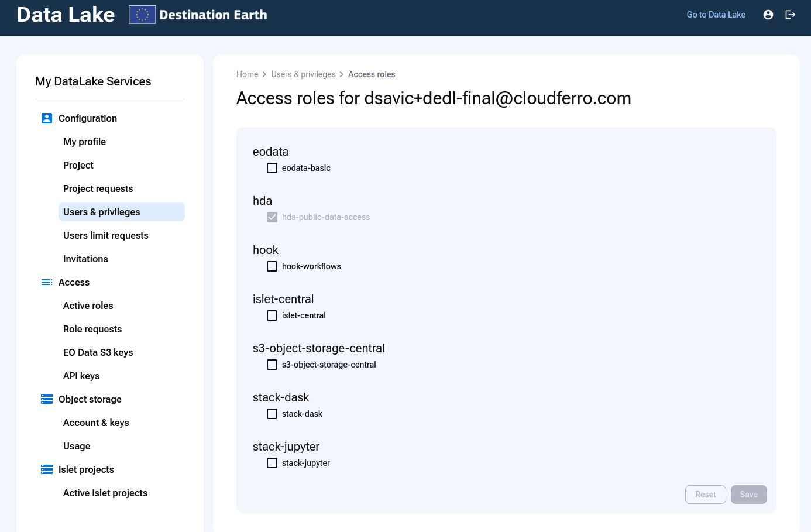Check the hook-workflows role

point(272,266)
